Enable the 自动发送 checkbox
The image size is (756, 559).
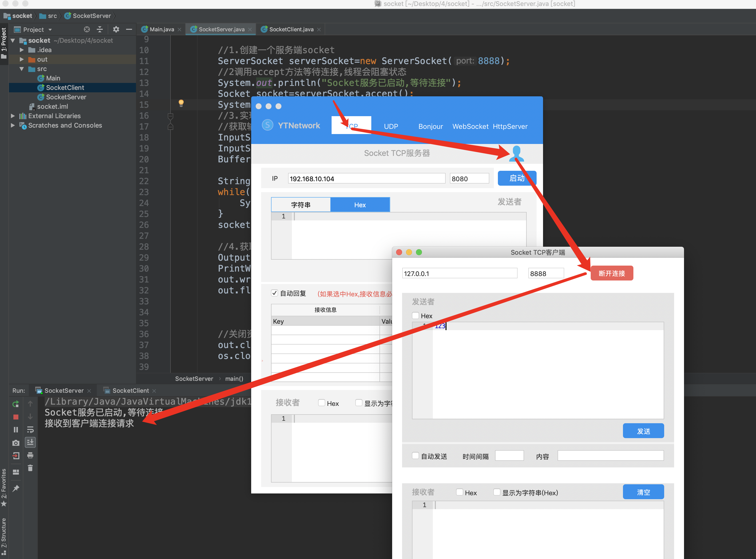pyautogui.click(x=416, y=456)
